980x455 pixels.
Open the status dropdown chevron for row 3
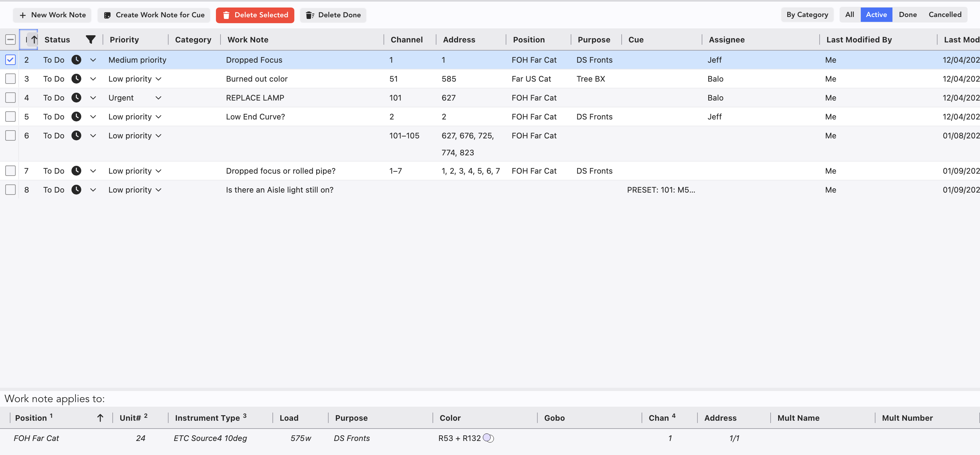[93, 79]
